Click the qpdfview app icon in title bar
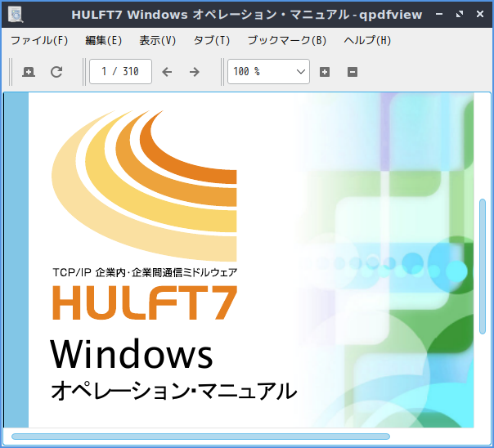The height and width of the screenshot is (448, 494). coord(16,15)
